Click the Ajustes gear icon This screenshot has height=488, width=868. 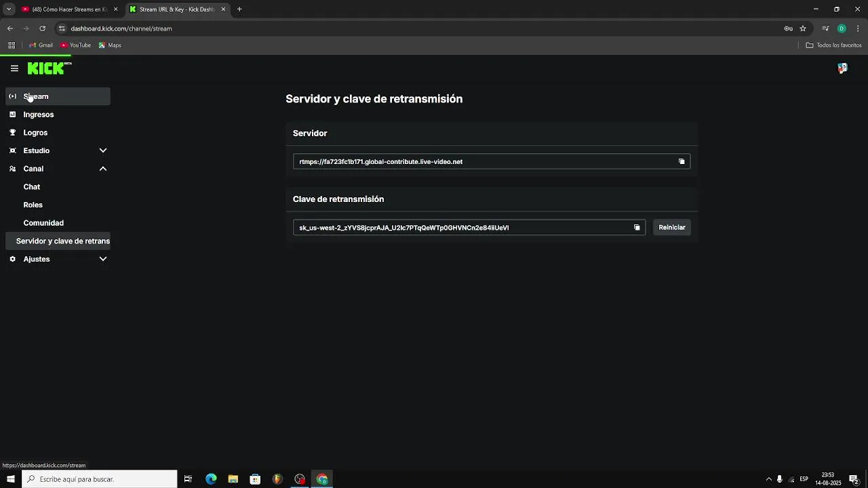pos(12,259)
